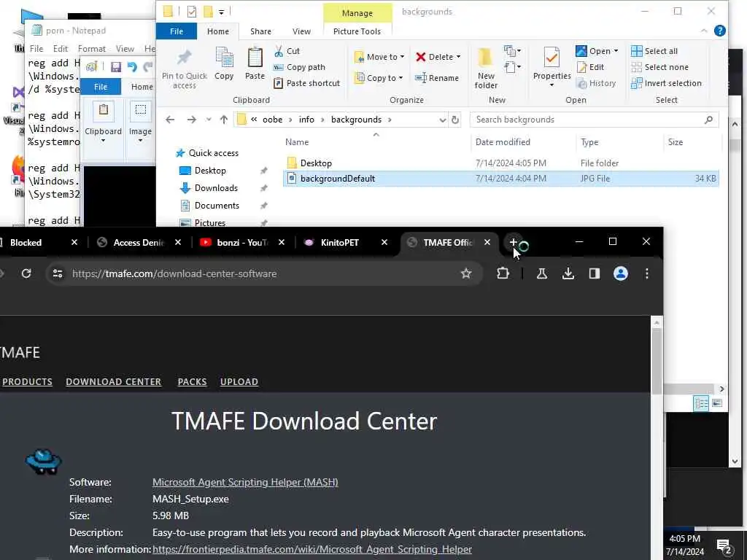Expand the Open dropdown arrow
747x560 pixels.
616,51
